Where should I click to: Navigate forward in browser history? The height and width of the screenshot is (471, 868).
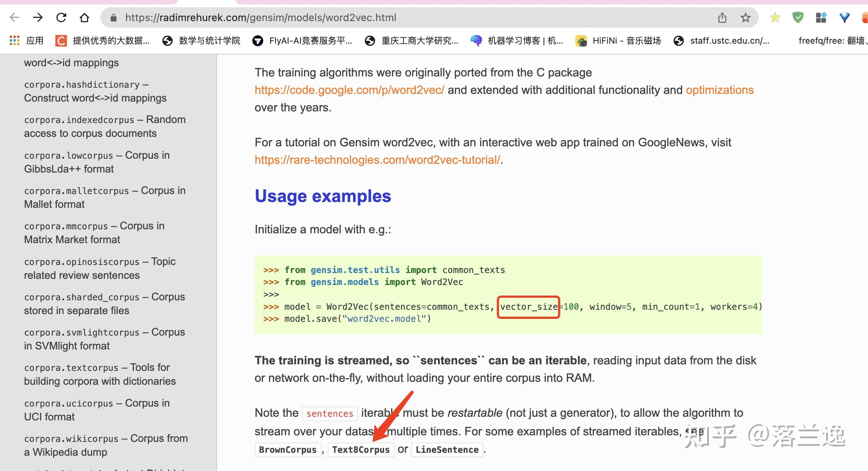tap(38, 17)
